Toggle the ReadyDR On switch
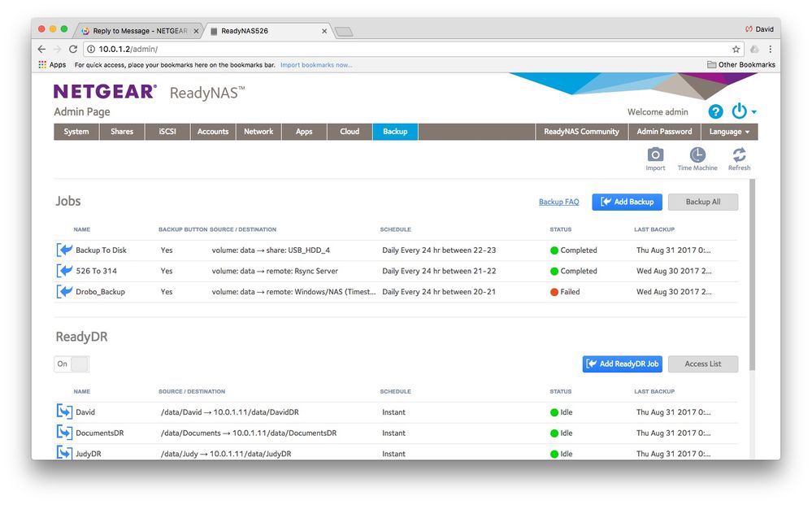Screen dimensions: 812x505 pos(72,364)
